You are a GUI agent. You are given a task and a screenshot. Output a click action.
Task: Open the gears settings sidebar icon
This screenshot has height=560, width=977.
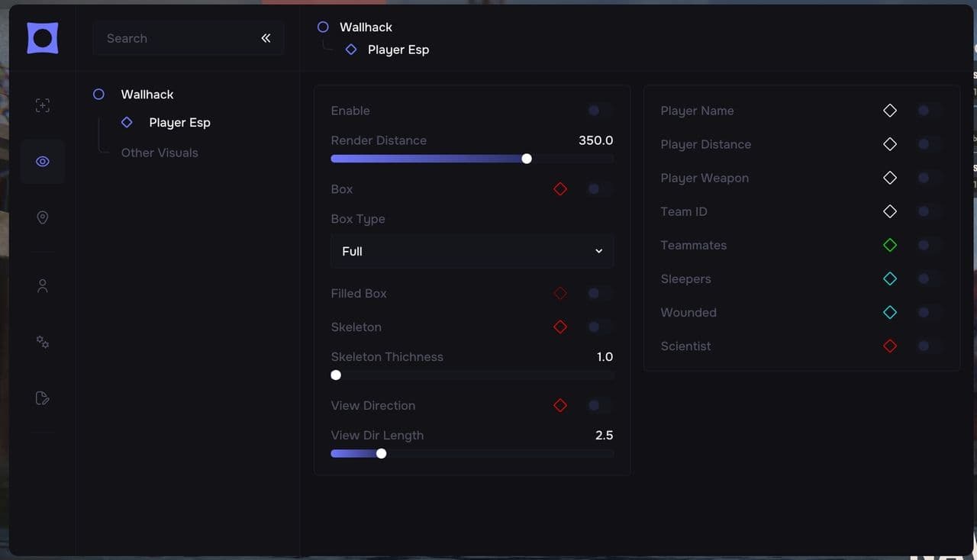pyautogui.click(x=43, y=343)
